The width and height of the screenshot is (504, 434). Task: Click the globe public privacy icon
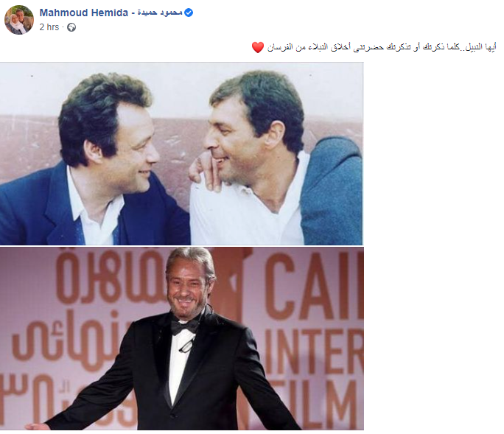click(x=71, y=27)
